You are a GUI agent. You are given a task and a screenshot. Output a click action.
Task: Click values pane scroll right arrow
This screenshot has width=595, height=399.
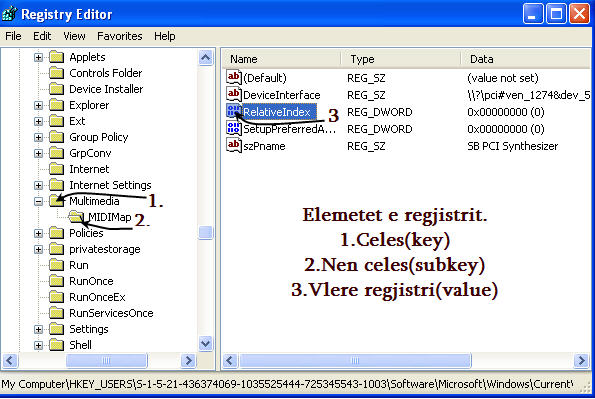[x=581, y=360]
